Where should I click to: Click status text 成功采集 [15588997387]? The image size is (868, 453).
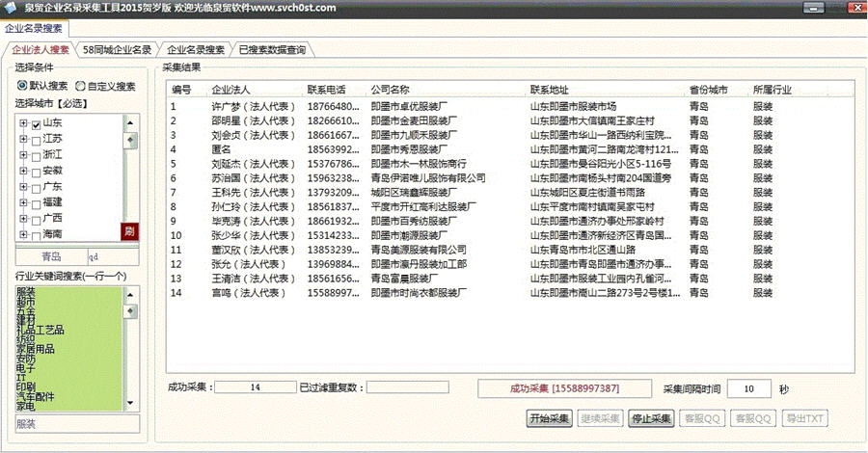[564, 388]
